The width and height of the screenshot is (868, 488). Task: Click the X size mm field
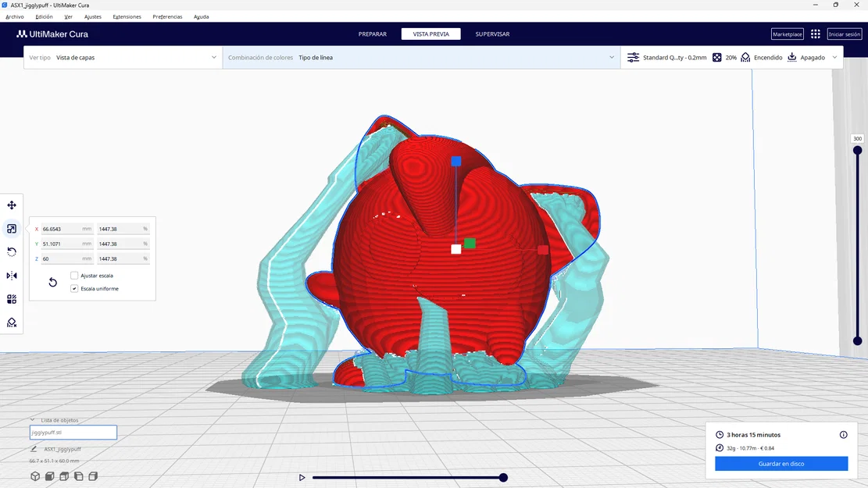coord(67,229)
